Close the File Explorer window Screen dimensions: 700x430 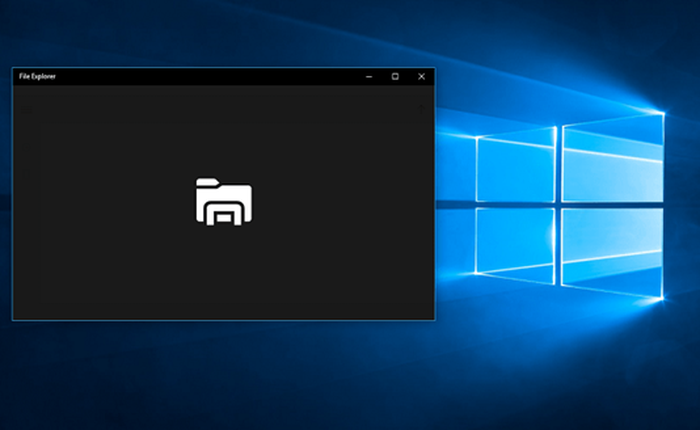[421, 77]
